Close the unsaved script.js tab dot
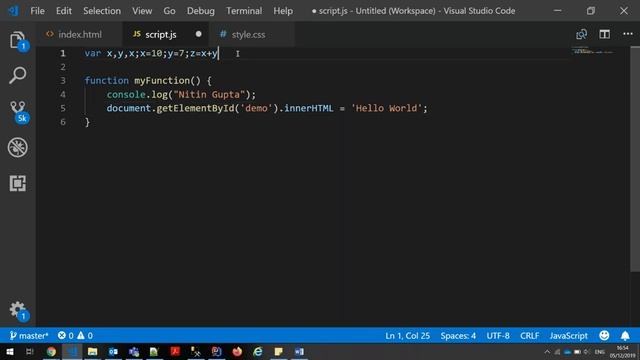Screen dimensions: 640x360 coord(198,34)
